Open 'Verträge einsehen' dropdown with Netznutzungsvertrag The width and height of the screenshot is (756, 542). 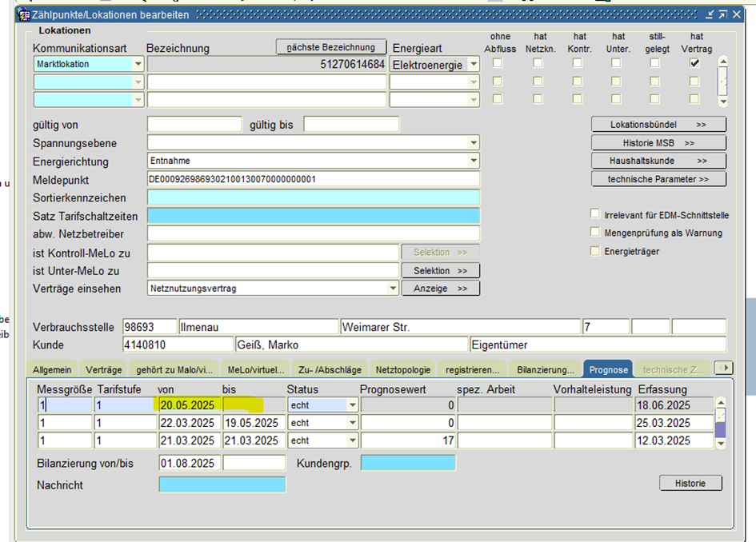point(392,289)
